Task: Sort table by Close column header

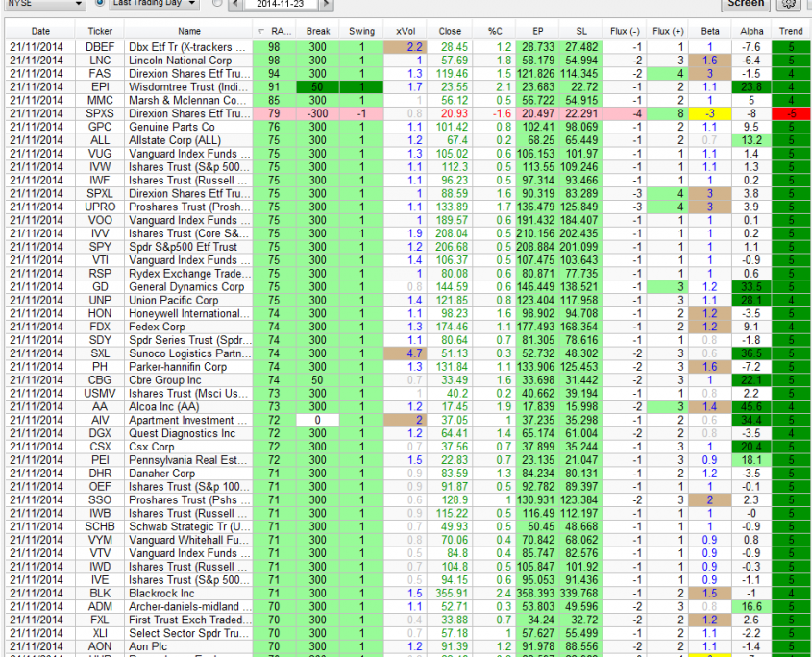Action: [450, 31]
